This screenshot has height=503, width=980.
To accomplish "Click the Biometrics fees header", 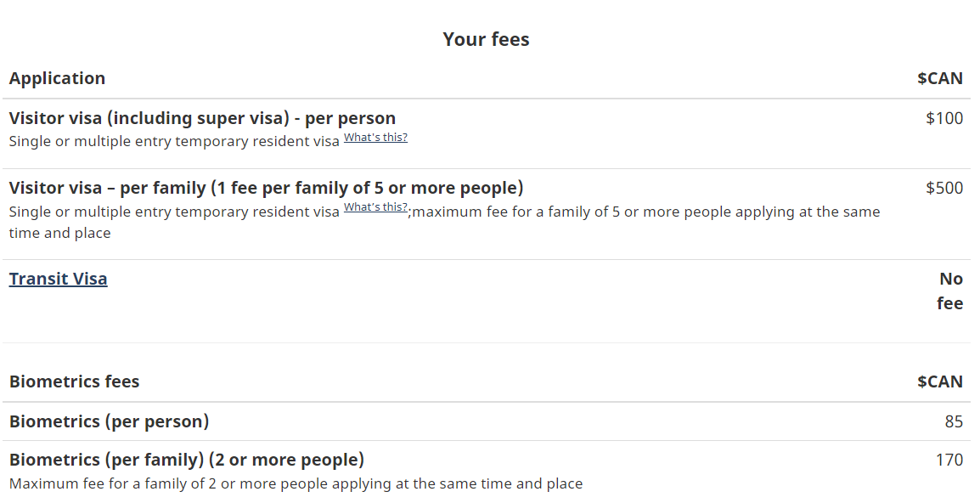I will pos(75,381).
